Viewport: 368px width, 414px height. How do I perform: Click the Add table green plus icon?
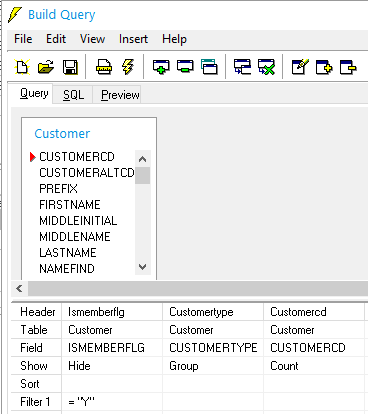pyautogui.click(x=161, y=67)
